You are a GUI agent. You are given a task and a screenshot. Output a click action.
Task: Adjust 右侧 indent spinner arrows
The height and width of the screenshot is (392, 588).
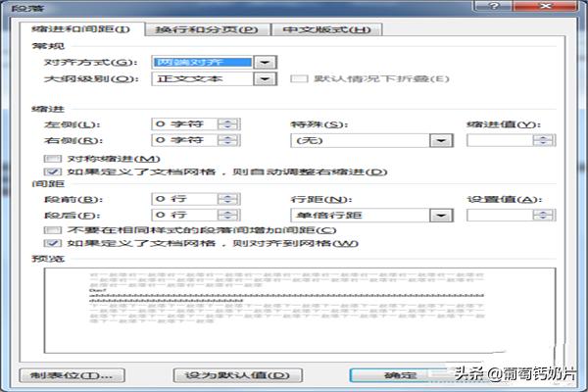pos(228,140)
